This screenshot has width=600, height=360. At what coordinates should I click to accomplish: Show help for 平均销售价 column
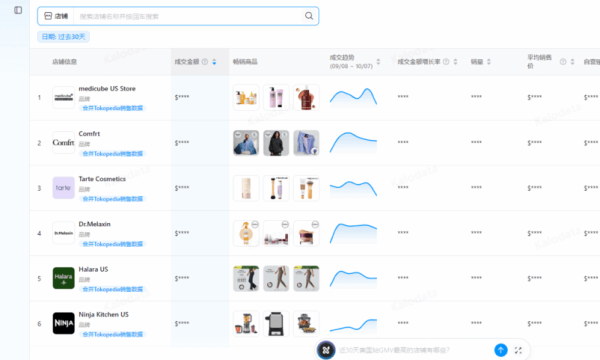click(x=563, y=62)
